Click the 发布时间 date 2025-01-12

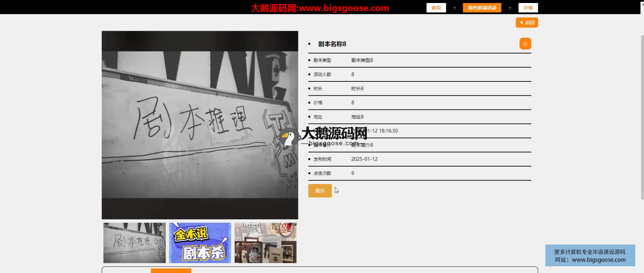(364, 159)
